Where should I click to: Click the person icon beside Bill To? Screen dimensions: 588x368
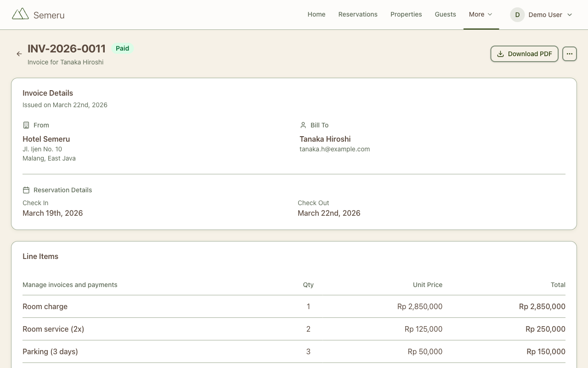pyautogui.click(x=303, y=125)
